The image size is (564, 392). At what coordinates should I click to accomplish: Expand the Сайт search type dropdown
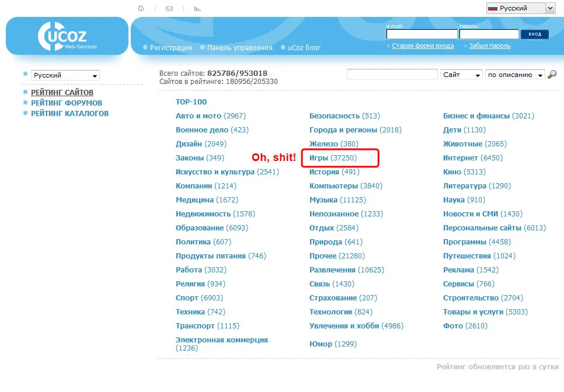click(x=461, y=75)
